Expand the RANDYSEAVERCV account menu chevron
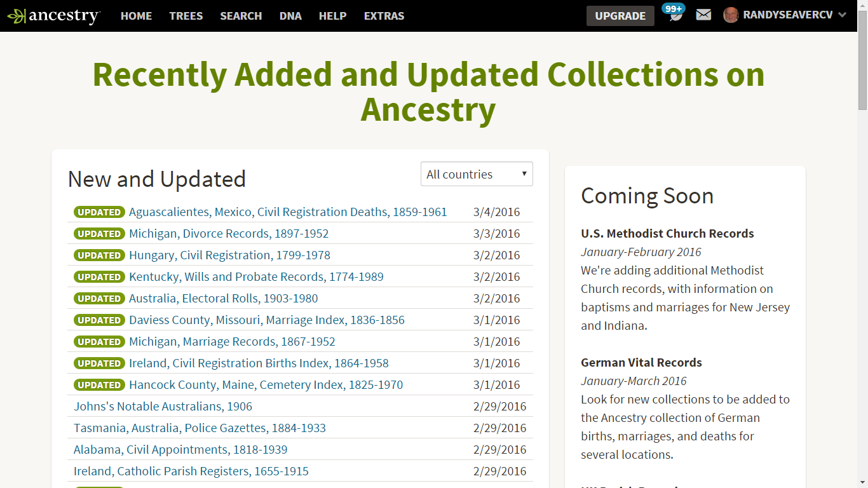Screen dimensions: 868x488 (x=843, y=15)
